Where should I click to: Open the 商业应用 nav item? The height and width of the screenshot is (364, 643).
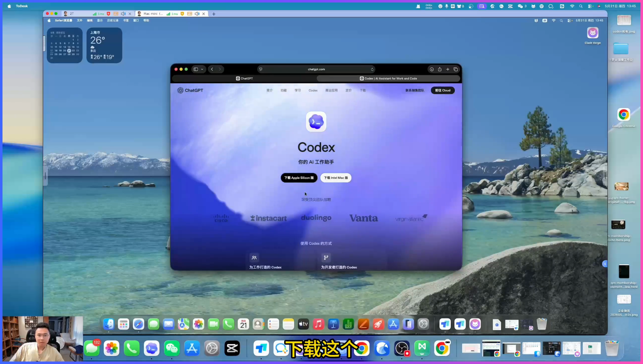[332, 90]
